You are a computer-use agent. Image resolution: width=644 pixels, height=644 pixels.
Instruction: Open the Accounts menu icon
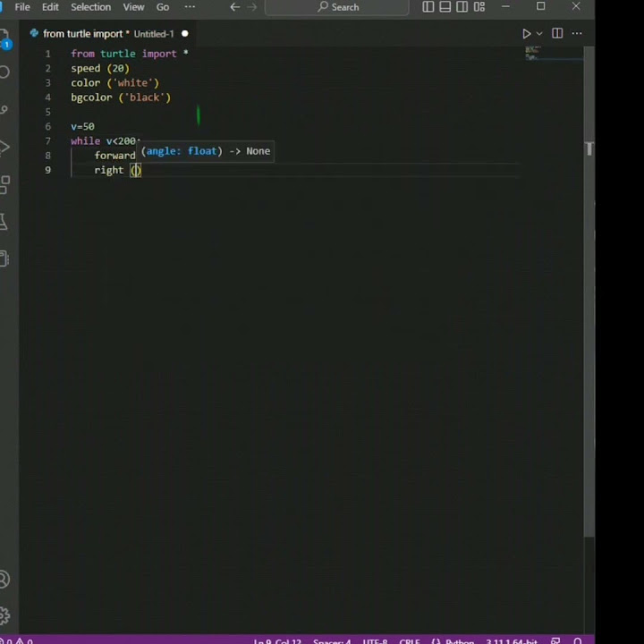click(4, 579)
